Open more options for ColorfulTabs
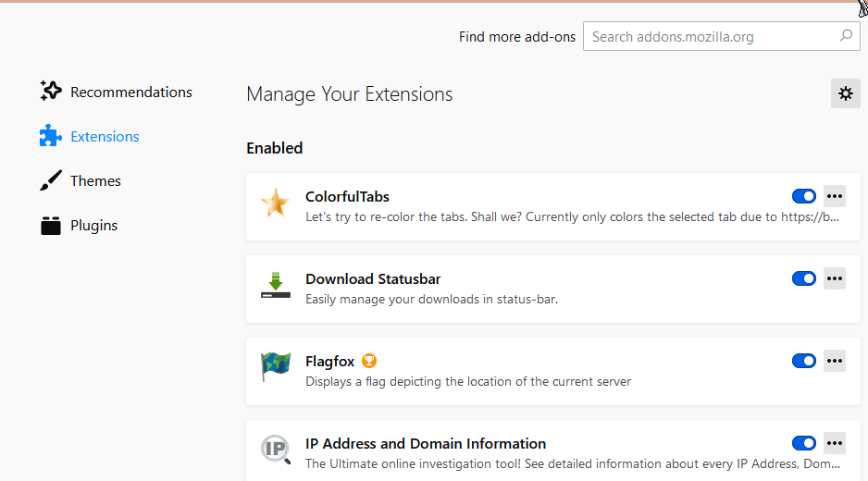 click(x=835, y=196)
